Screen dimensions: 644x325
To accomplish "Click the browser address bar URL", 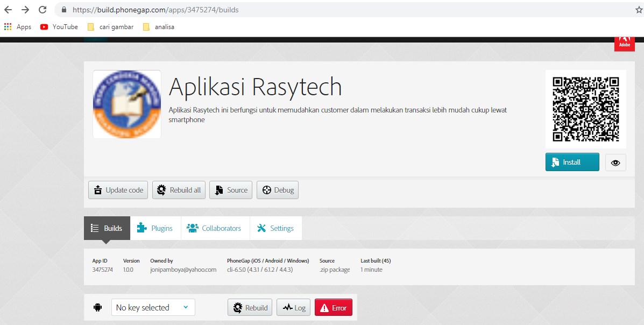I will coord(156,10).
